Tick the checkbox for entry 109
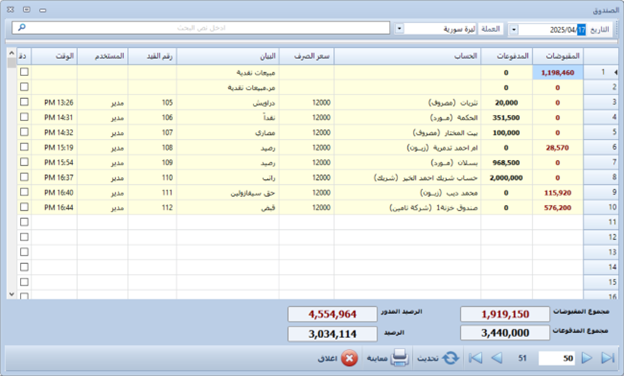Viewport: 624px width, 376px height. coord(24,162)
